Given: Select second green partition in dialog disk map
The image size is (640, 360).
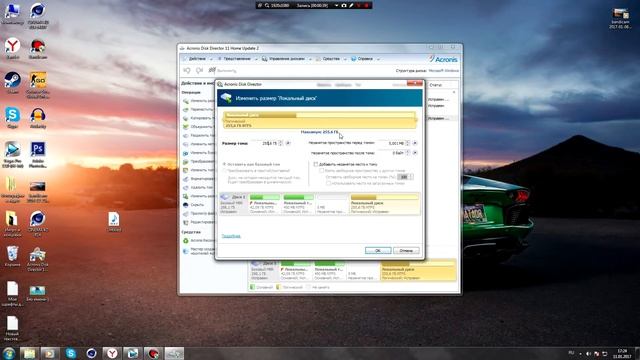Looking at the screenshot, I should [298, 204].
